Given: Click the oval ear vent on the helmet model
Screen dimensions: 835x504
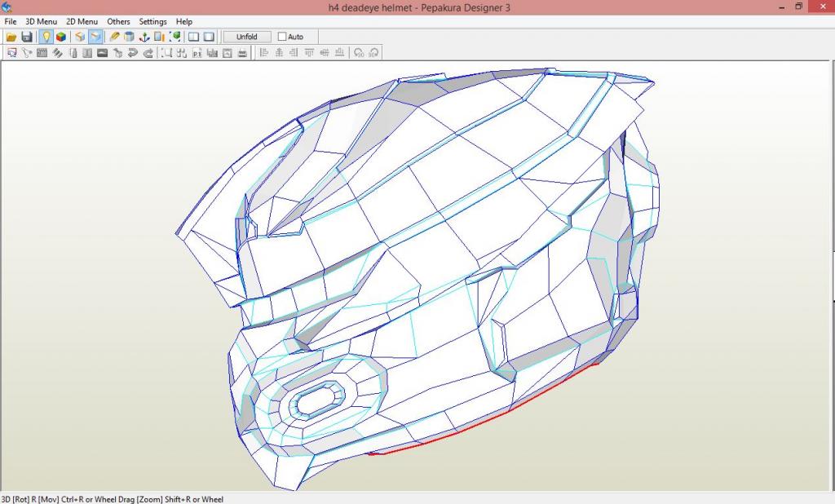Looking at the screenshot, I should pos(317,400).
